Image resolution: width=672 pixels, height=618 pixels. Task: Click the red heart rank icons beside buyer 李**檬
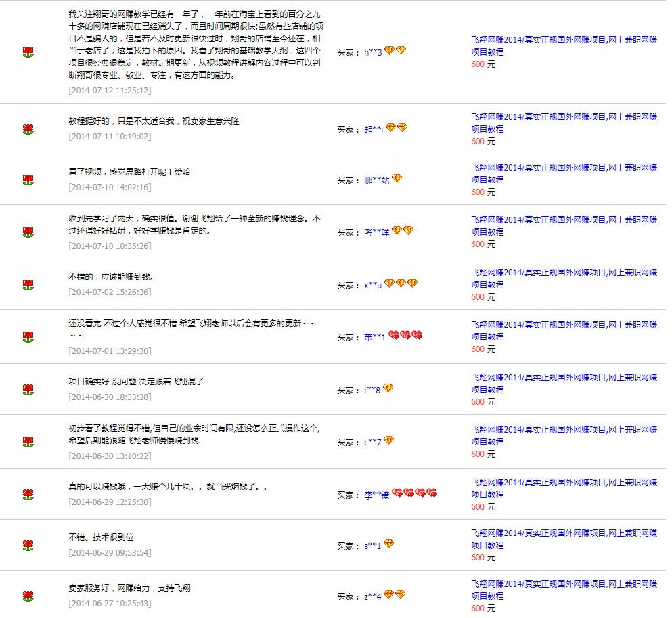(415, 493)
